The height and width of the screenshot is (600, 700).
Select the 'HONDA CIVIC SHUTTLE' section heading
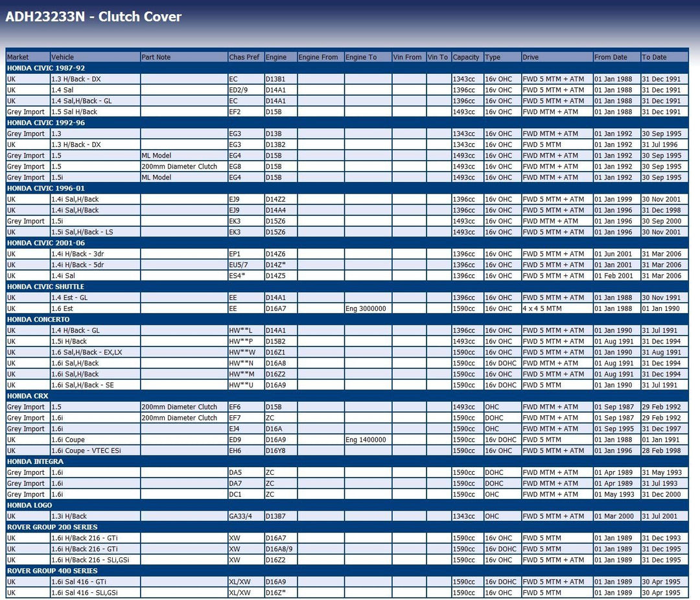[45, 286]
